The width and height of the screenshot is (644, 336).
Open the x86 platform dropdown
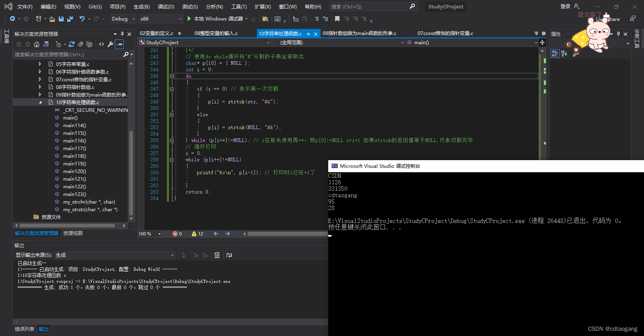pos(161,19)
